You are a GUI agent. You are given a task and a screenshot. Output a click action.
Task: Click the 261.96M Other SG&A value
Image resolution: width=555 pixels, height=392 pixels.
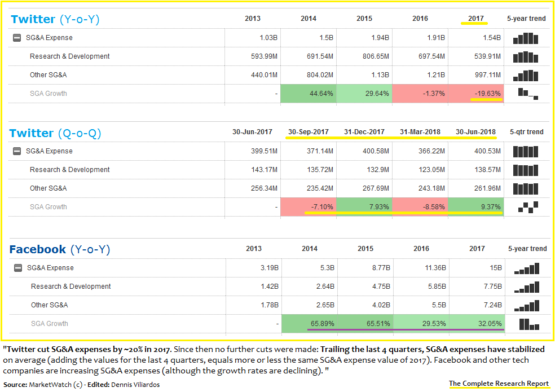pyautogui.click(x=487, y=188)
